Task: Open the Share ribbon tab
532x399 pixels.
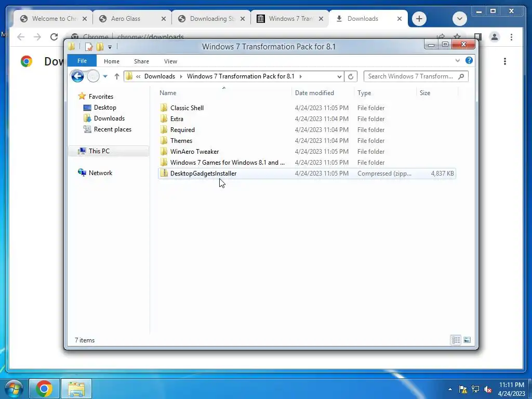Action: click(141, 61)
